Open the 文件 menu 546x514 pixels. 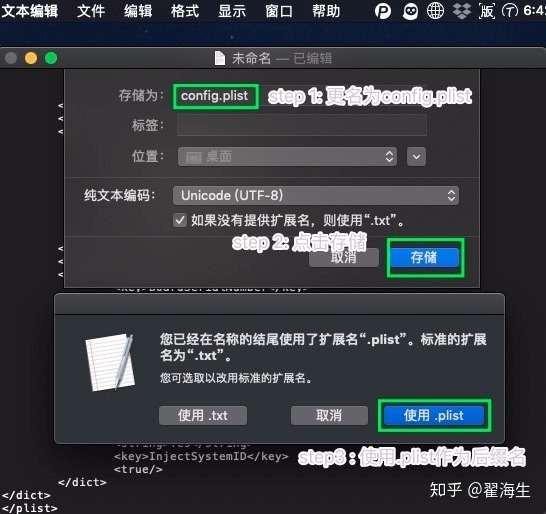(x=91, y=11)
